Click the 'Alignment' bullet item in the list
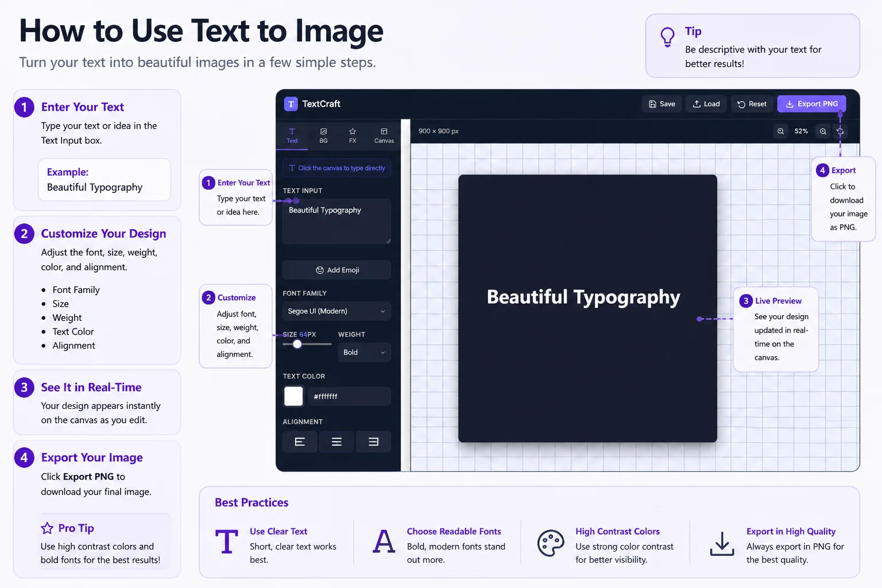Viewport: 882px width, 588px height. point(73,346)
